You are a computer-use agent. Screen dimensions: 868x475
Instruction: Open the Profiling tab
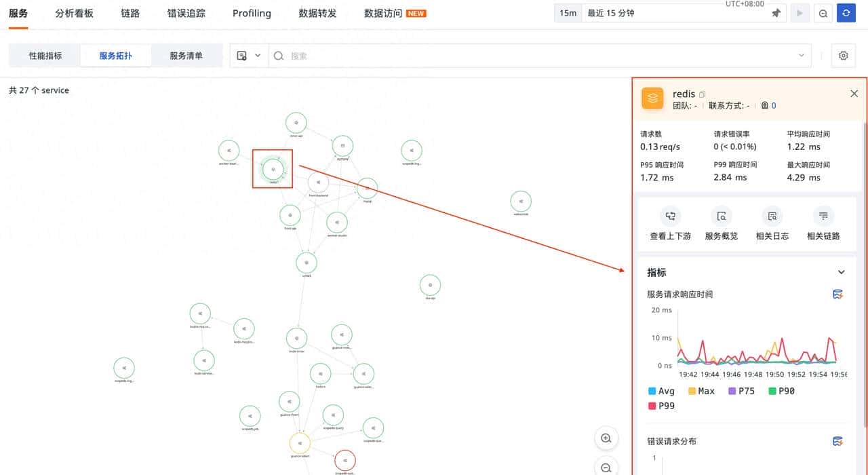click(x=252, y=13)
